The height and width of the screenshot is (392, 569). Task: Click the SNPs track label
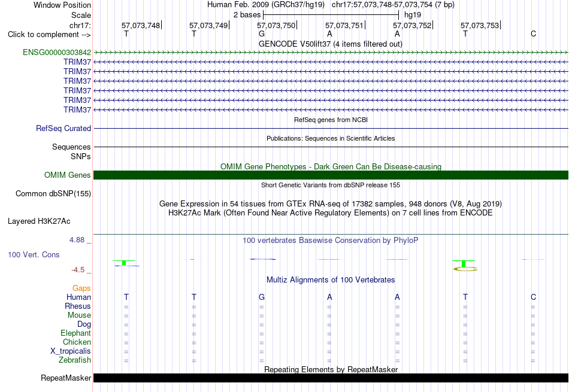pos(81,156)
